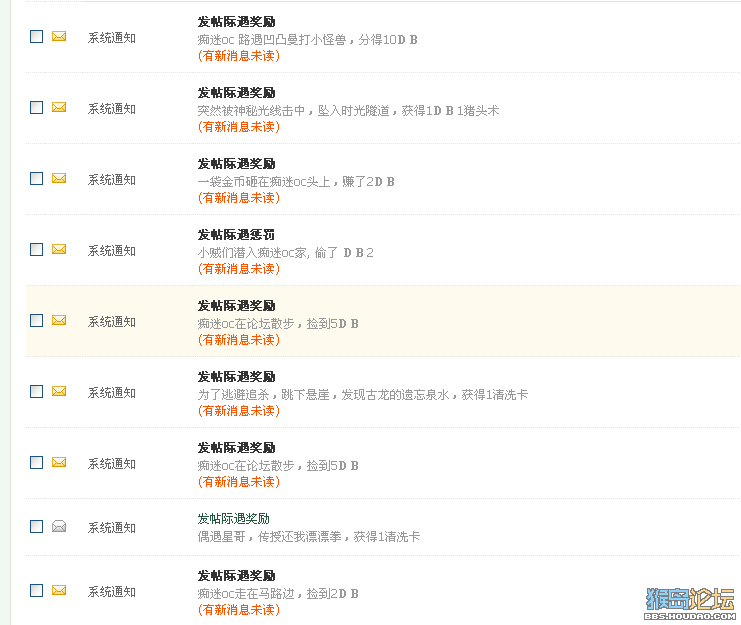Open the 发帖际遇奖励 title above 走在马路边

point(236,576)
